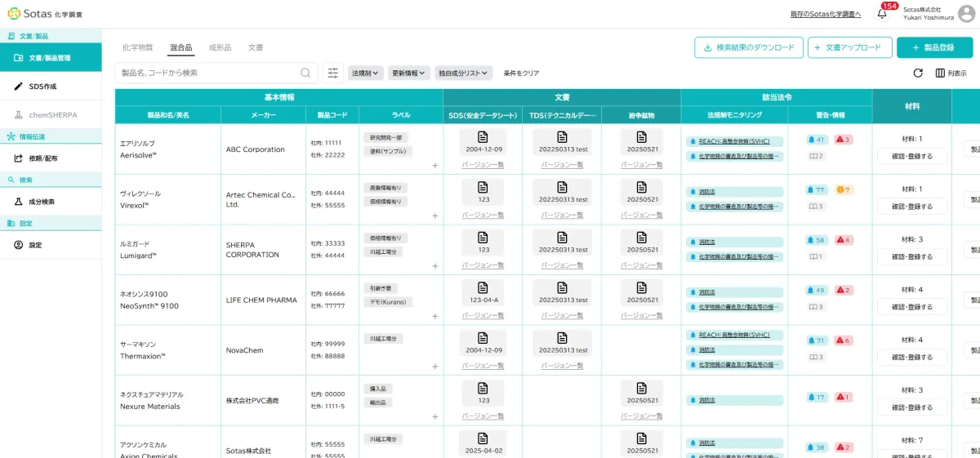
Task: Click the add-label plus icon for Lumigard
Action: (434, 266)
